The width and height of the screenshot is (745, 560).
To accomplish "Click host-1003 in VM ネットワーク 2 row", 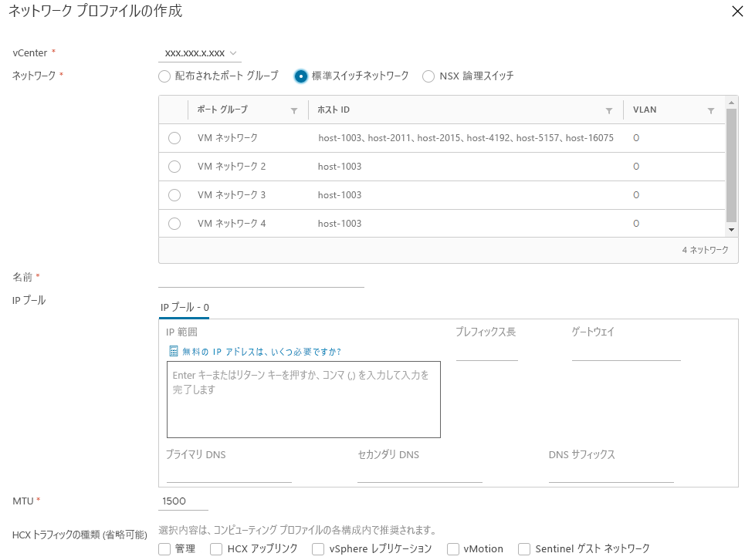I will pos(340,167).
